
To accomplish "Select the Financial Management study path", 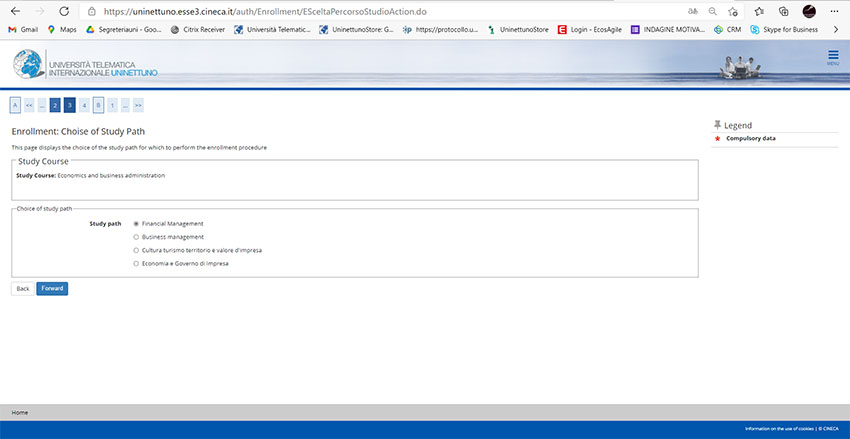I will (x=136, y=223).
